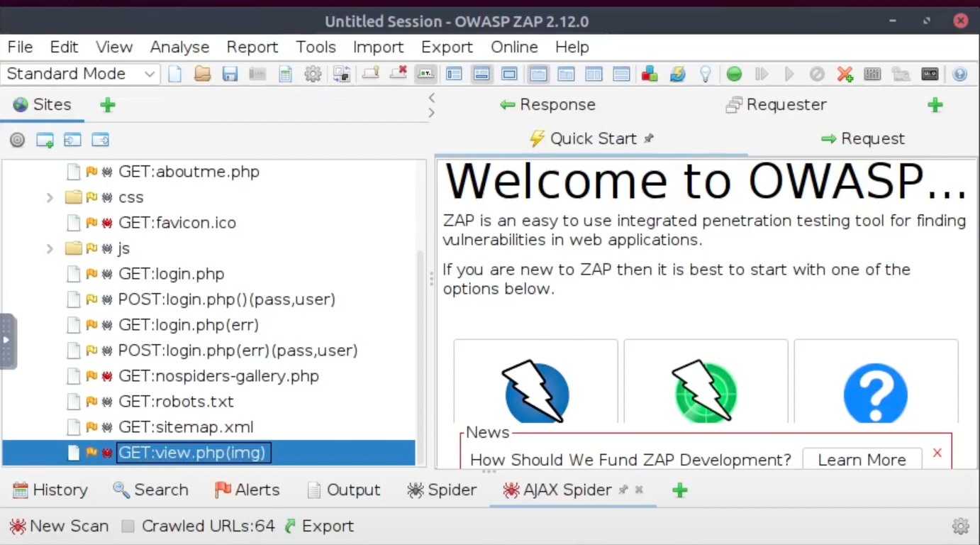Click the light bulb toolbar icon
Viewport: 980px width, 545px height.
[x=705, y=74]
